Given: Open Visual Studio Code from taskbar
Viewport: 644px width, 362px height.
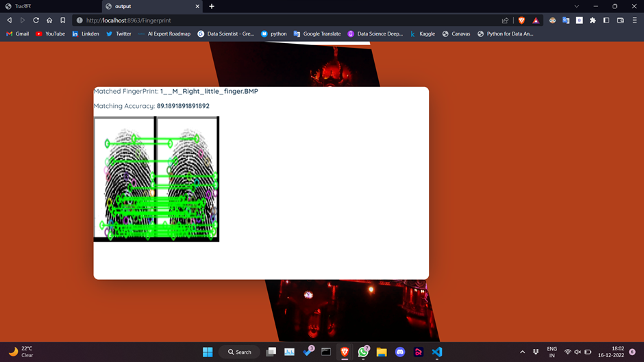Looking at the screenshot, I should pos(437,352).
